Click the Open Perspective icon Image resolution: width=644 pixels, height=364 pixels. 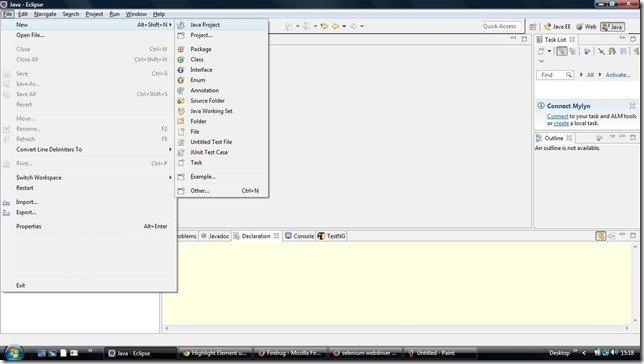(x=533, y=27)
